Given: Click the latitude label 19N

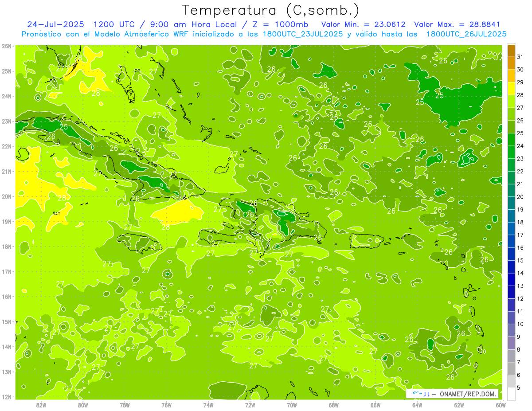Looking at the screenshot, I should 7,222.
